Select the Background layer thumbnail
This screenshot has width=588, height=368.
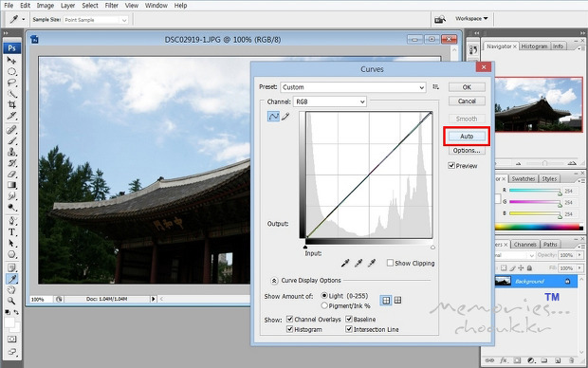(503, 281)
